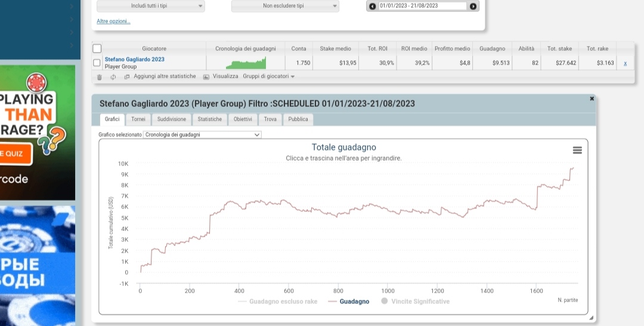Open the Includi tutti i tipi dropdown
The image size is (644, 326).
pyautogui.click(x=150, y=6)
